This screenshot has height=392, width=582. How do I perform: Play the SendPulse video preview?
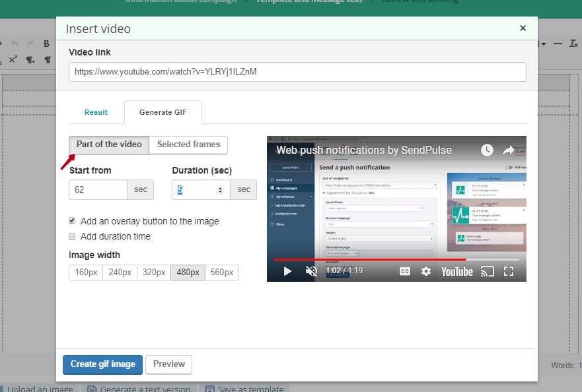coord(287,271)
